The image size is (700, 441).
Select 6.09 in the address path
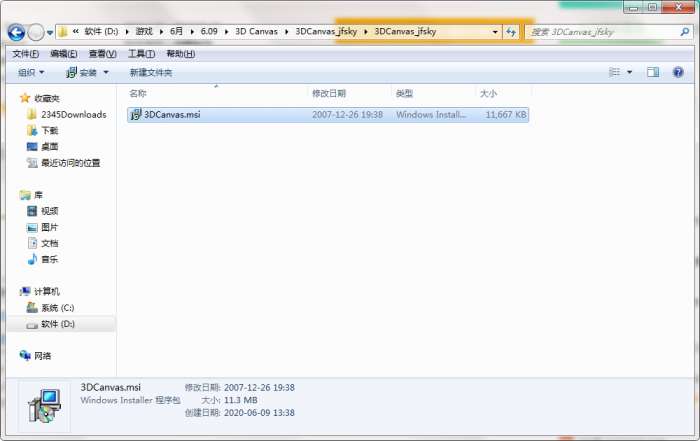[209, 31]
